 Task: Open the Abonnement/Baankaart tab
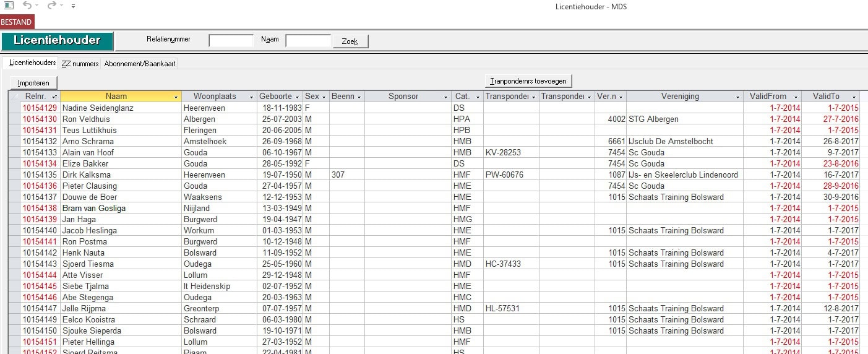point(139,63)
